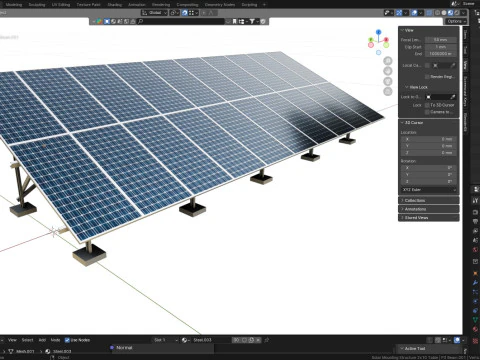Open the XYZ Euler rotation mode dropdown
The image size is (480, 360).
(x=428, y=190)
